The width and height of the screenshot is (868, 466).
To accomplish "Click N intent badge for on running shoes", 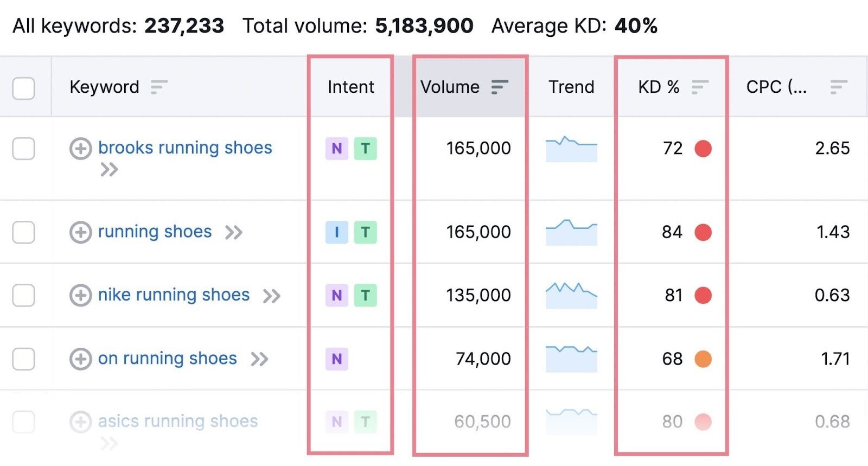I will pyautogui.click(x=336, y=359).
